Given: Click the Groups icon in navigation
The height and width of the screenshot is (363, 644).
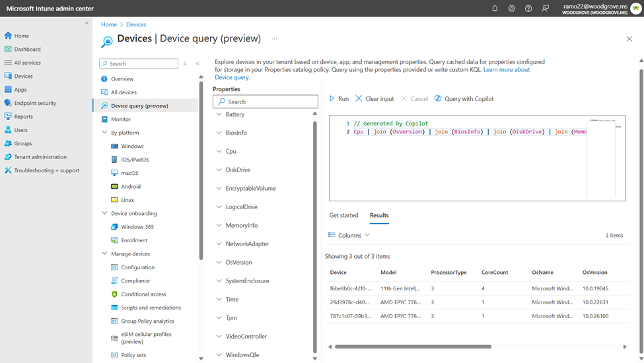Looking at the screenshot, I should tap(8, 143).
